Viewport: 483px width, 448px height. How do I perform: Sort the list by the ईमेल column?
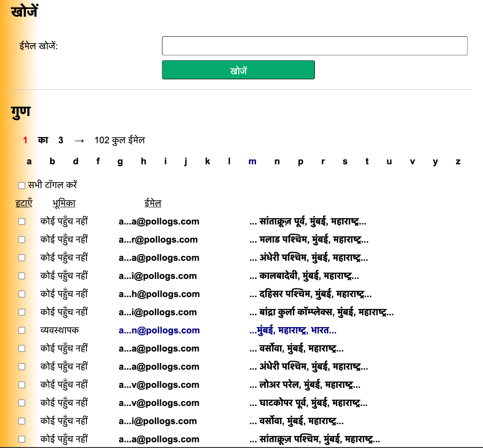(x=152, y=203)
